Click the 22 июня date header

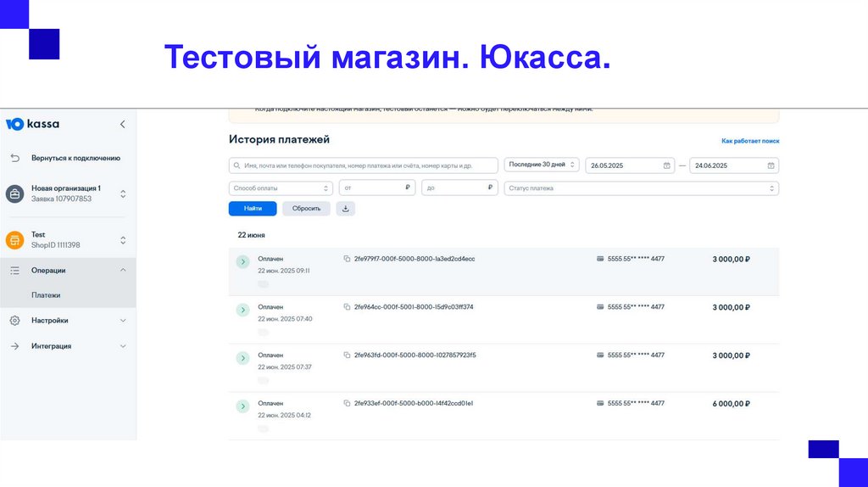(251, 235)
